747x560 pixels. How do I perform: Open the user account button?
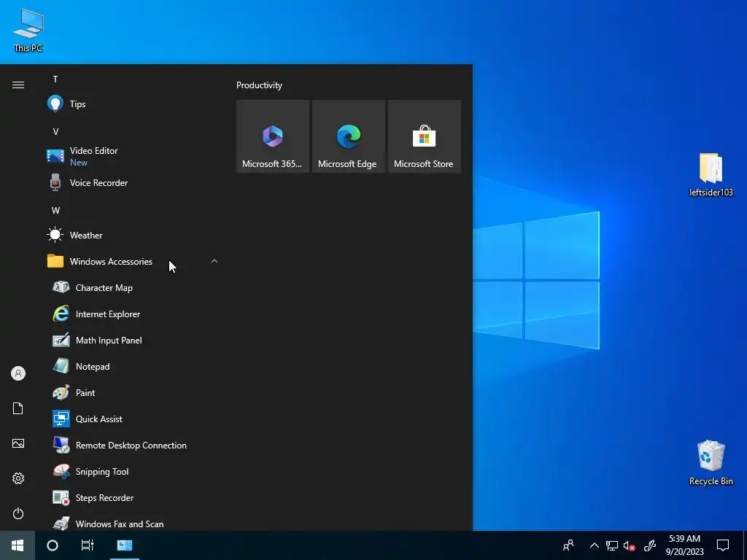[18, 373]
